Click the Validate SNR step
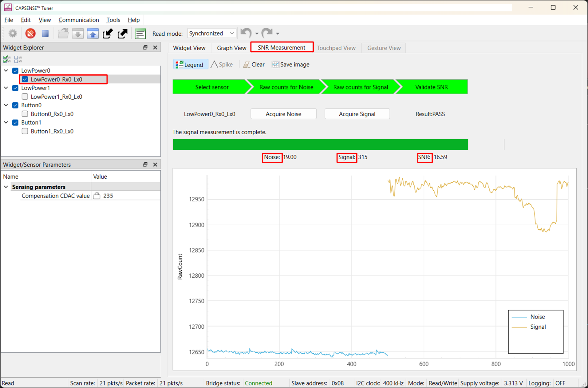588x388 pixels. [432, 87]
